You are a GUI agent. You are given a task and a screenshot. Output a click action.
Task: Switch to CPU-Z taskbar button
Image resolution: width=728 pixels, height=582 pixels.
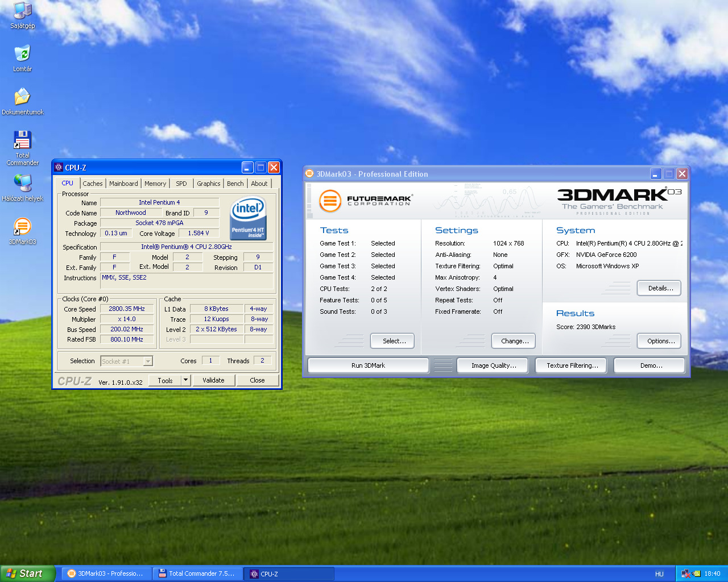click(x=289, y=573)
